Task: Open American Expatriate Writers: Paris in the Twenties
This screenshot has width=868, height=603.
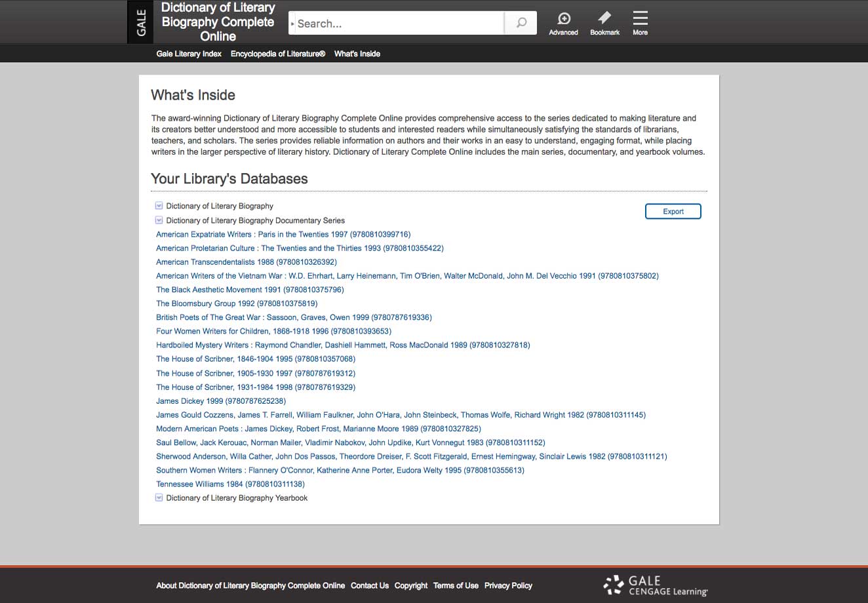Action: tap(283, 235)
